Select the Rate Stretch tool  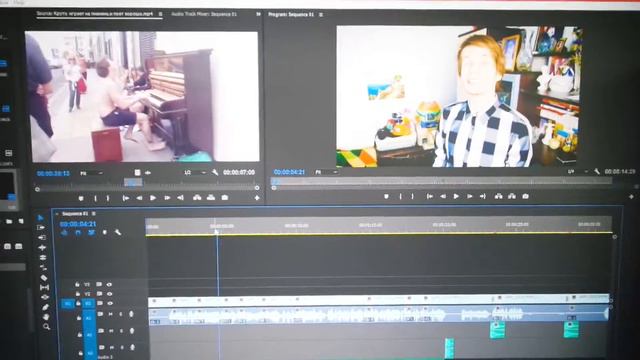pos(43,268)
